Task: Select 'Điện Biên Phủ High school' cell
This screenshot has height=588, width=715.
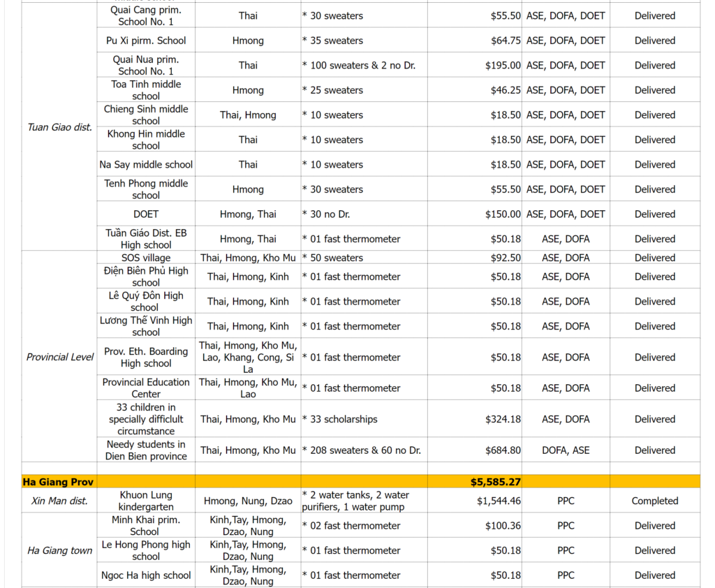Action: point(146,276)
